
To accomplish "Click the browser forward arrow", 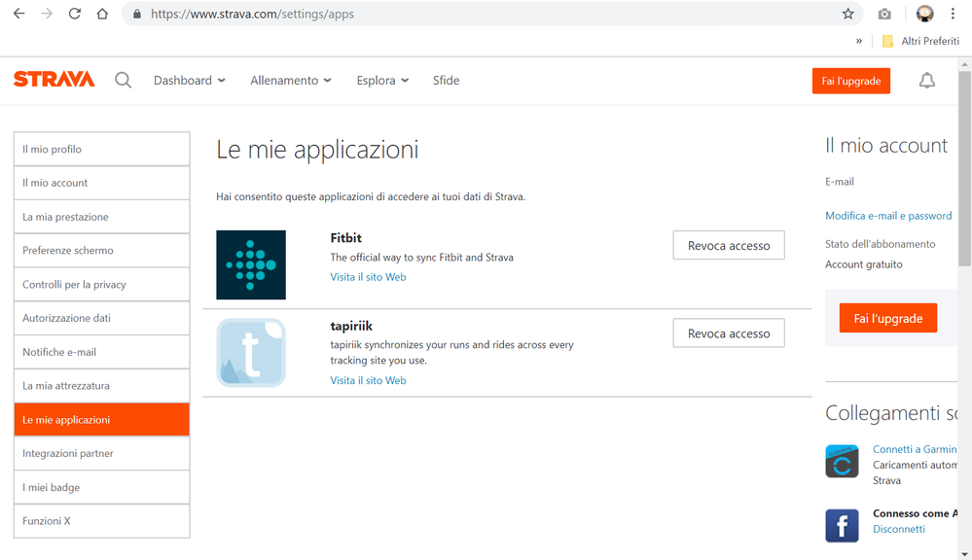I will pos(47,14).
